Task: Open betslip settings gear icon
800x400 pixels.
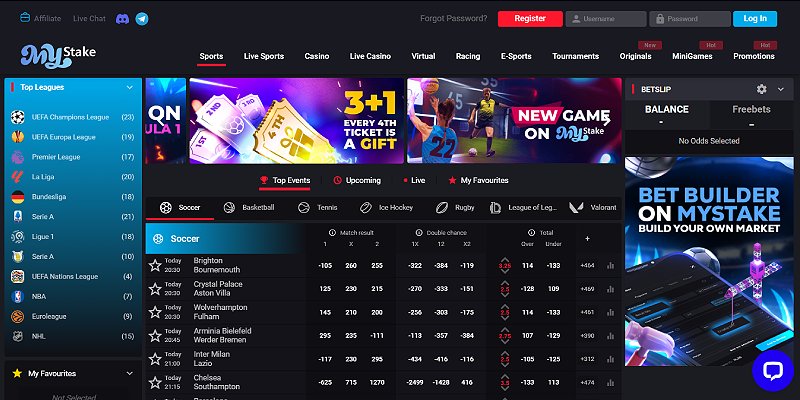Action: (x=762, y=89)
